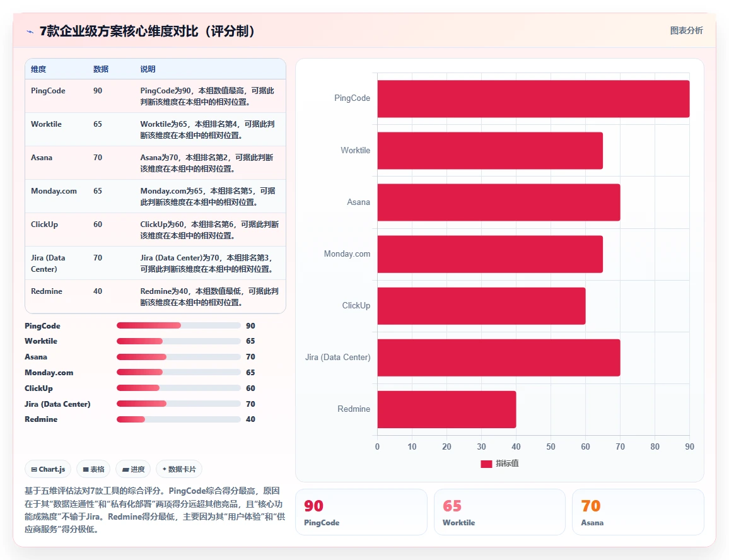Viewport: 729px width, 560px height.
Task: Click the Redmine label on the chart axis
Action: (x=354, y=409)
